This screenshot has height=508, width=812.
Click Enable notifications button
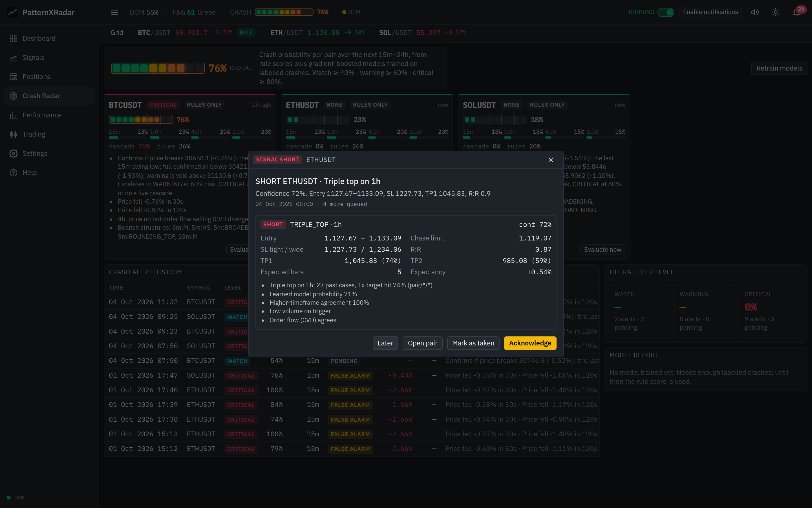tap(710, 12)
